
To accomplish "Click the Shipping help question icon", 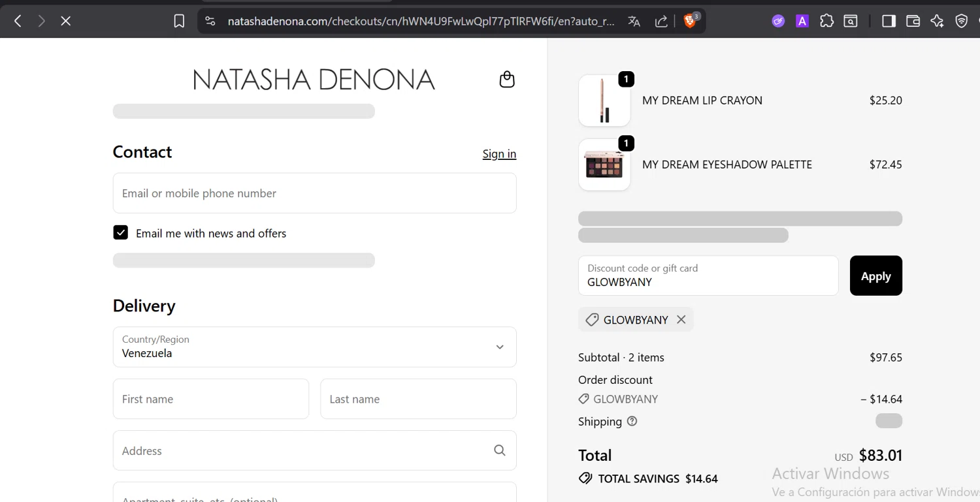I will pos(632,421).
